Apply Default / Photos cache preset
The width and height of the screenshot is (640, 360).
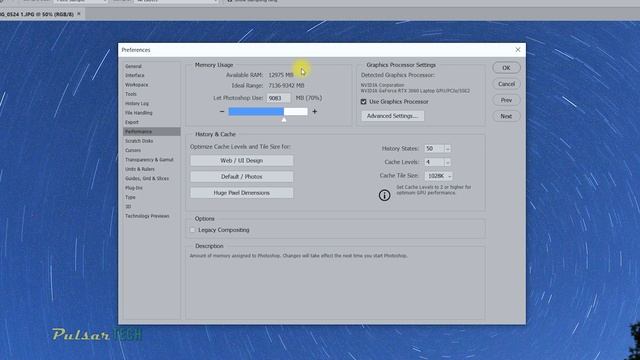tap(242, 177)
